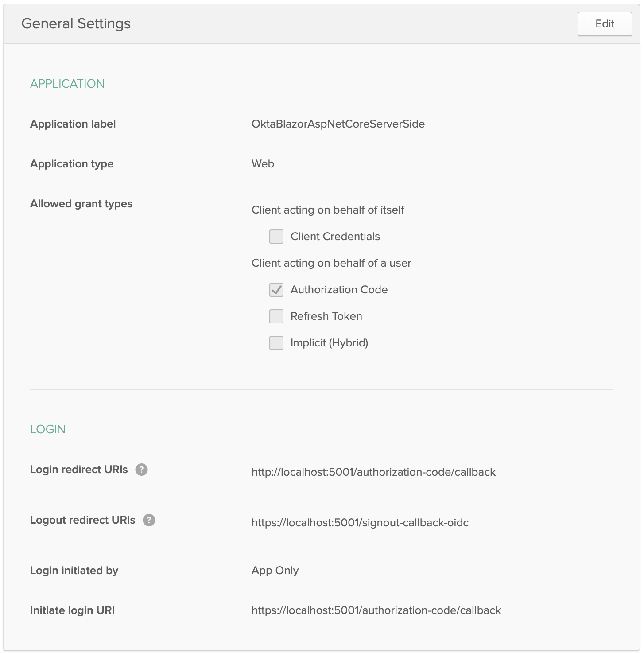Open help icon beside Login redirect URIs

(141, 470)
